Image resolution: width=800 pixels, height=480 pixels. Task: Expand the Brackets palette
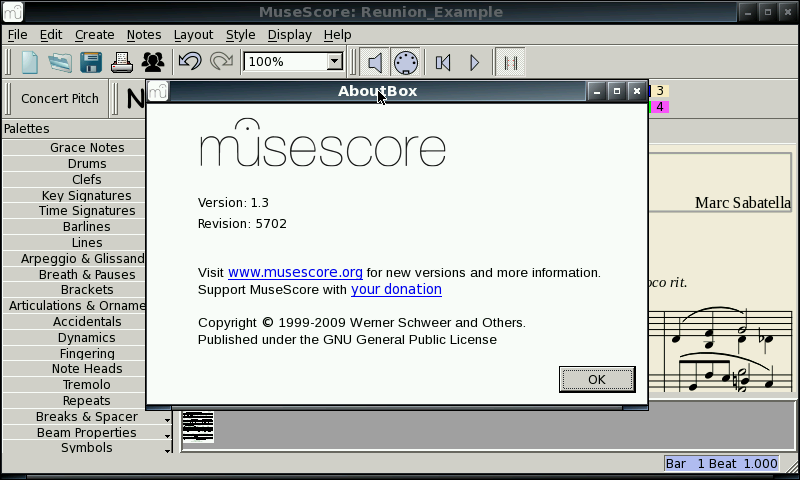tap(74, 290)
